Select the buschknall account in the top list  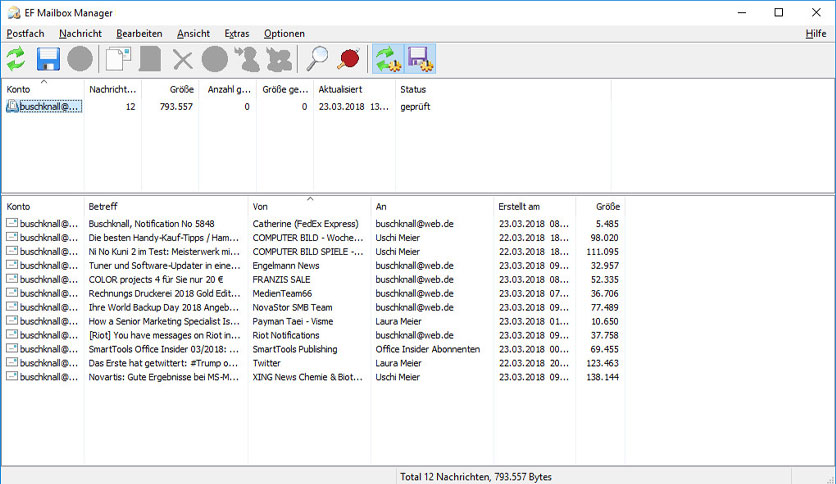(x=48, y=107)
